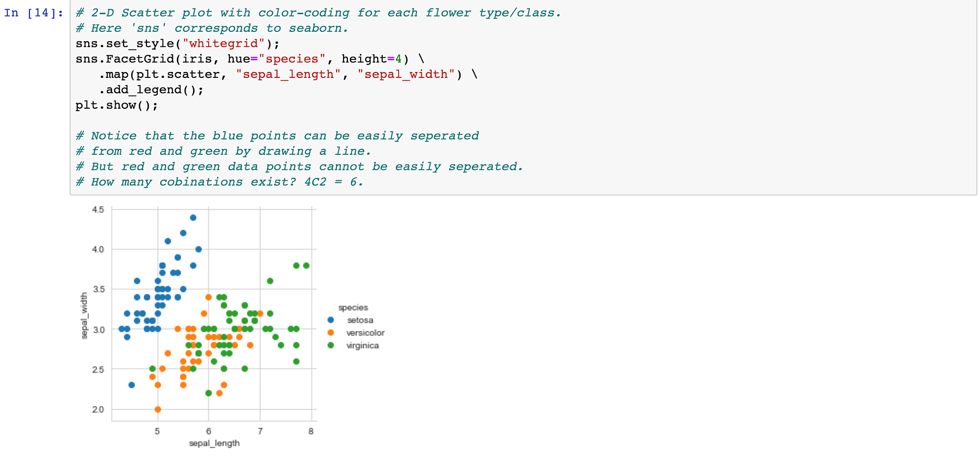Click the whitegrid string in the code

tap(223, 43)
